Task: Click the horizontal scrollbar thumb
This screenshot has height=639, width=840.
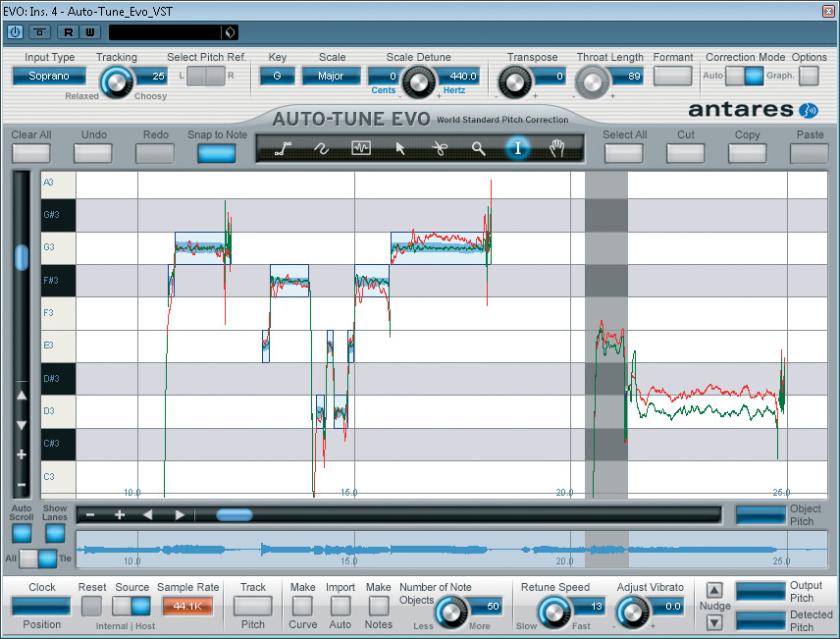Action: click(x=235, y=515)
